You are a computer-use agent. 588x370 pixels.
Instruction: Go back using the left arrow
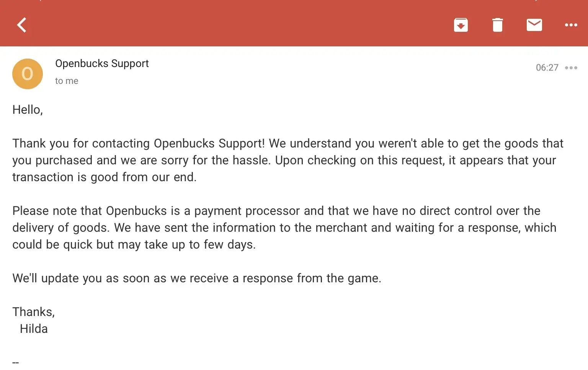[22, 25]
